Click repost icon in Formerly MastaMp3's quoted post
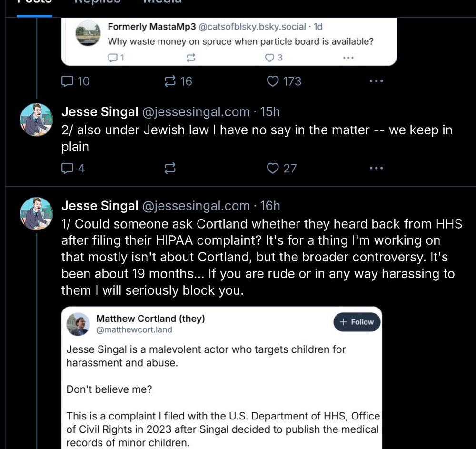 [x=190, y=58]
